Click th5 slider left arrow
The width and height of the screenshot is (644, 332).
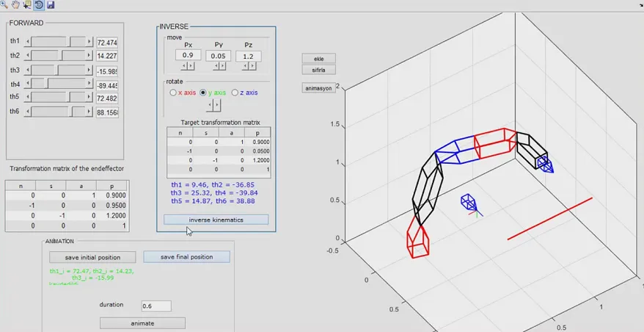pyautogui.click(x=28, y=97)
